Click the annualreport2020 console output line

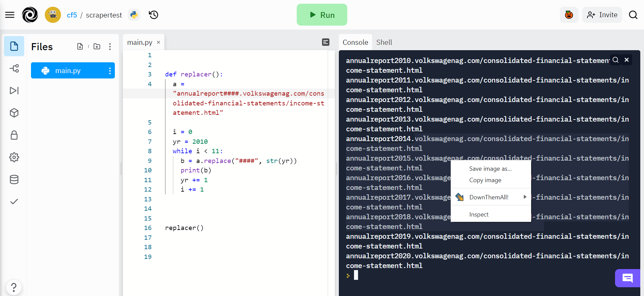click(487, 261)
